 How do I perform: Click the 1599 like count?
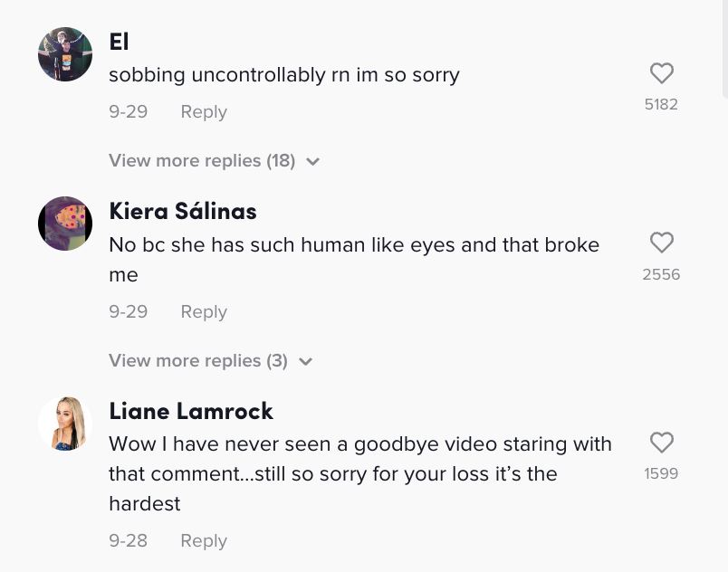[x=661, y=473]
